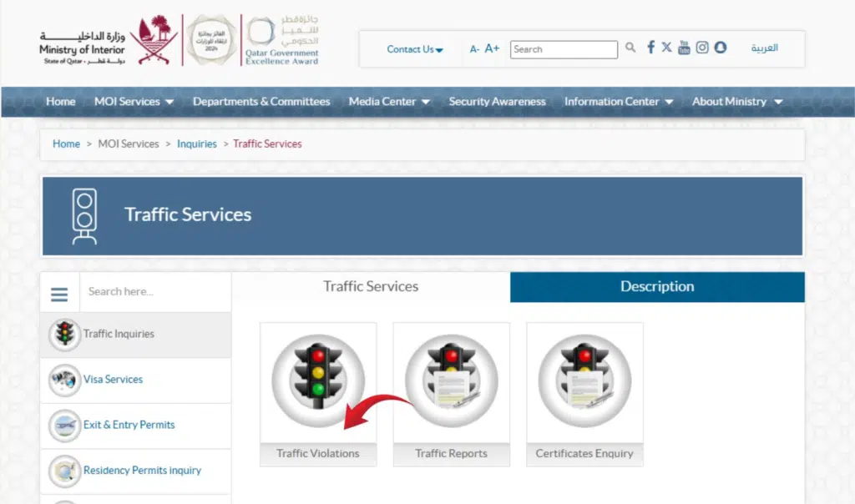Click the search magnifier icon
Image resolution: width=855 pixels, height=504 pixels.
point(630,49)
